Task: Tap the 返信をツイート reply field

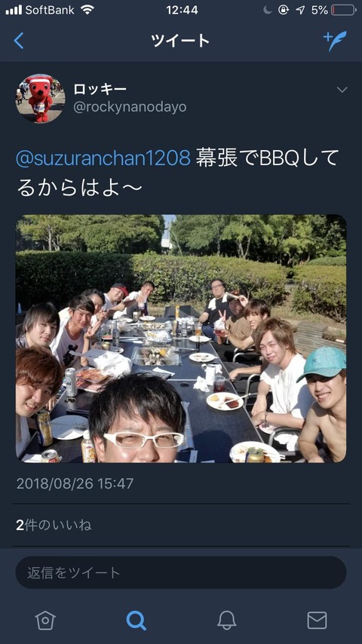Action: [181, 572]
